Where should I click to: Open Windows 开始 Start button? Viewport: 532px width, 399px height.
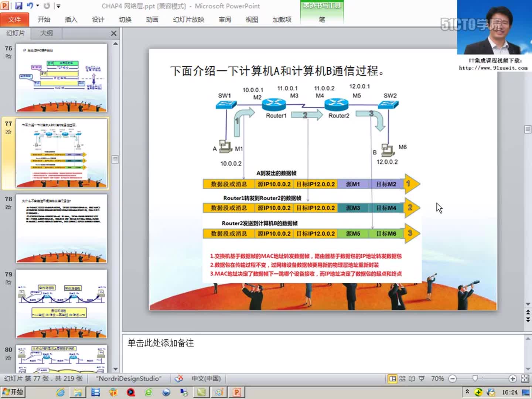[13, 392]
